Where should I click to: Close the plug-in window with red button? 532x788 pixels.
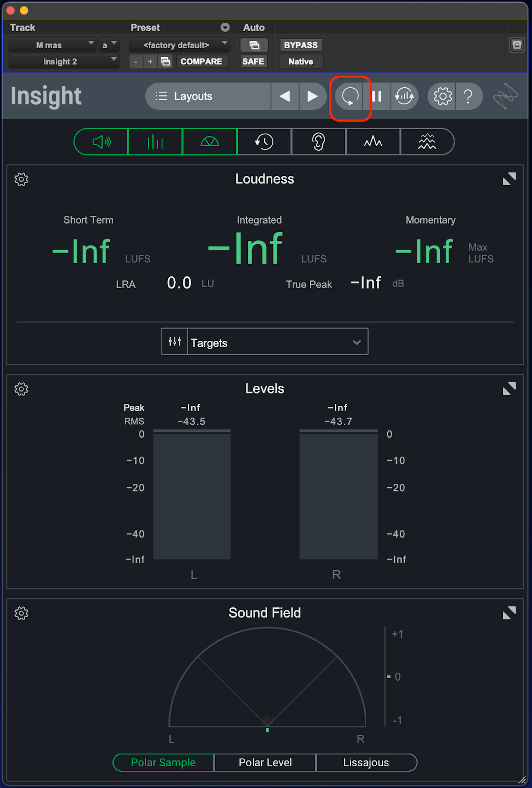(x=10, y=10)
